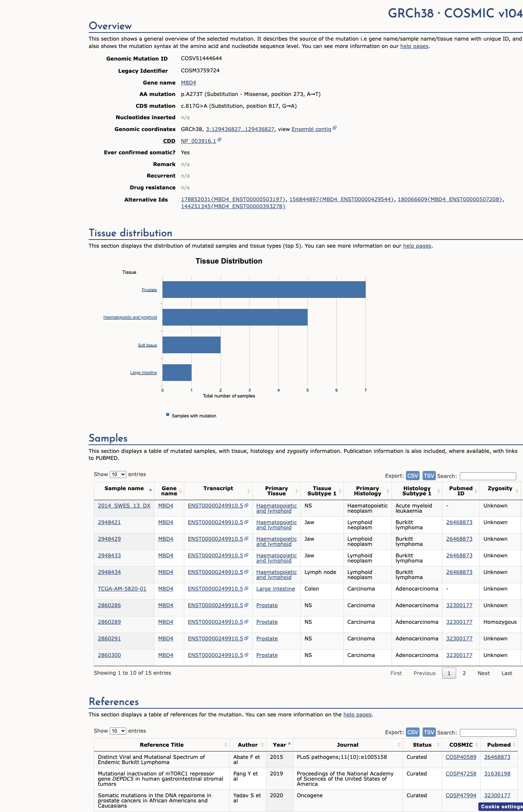
Task: Open COSP47258 COSMIC reference link
Action: click(x=461, y=774)
